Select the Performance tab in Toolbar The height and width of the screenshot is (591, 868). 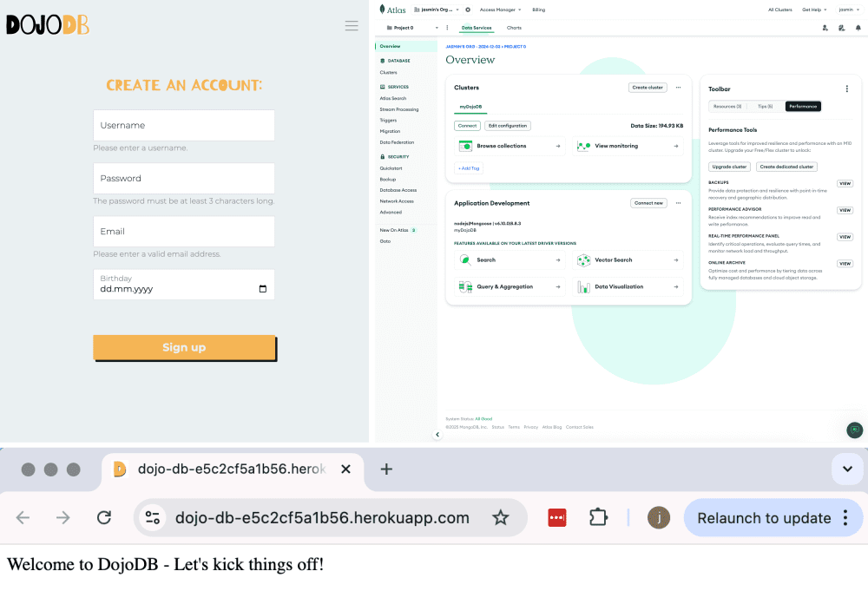click(803, 106)
